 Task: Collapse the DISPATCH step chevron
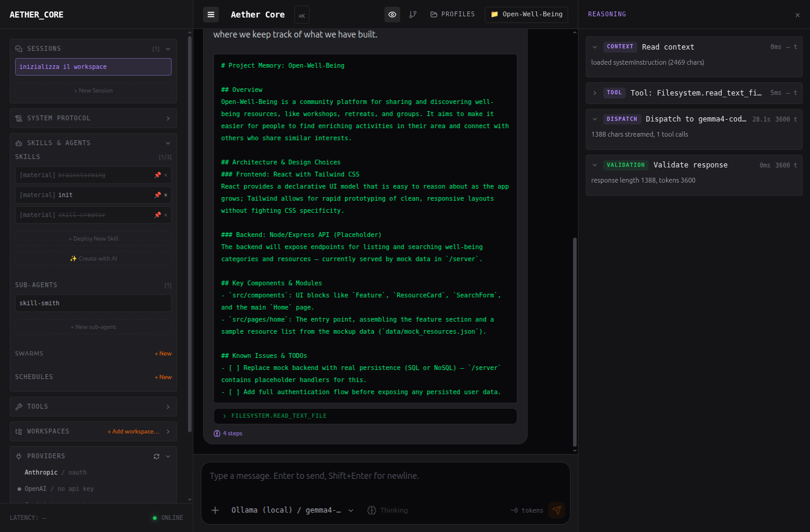pos(595,119)
